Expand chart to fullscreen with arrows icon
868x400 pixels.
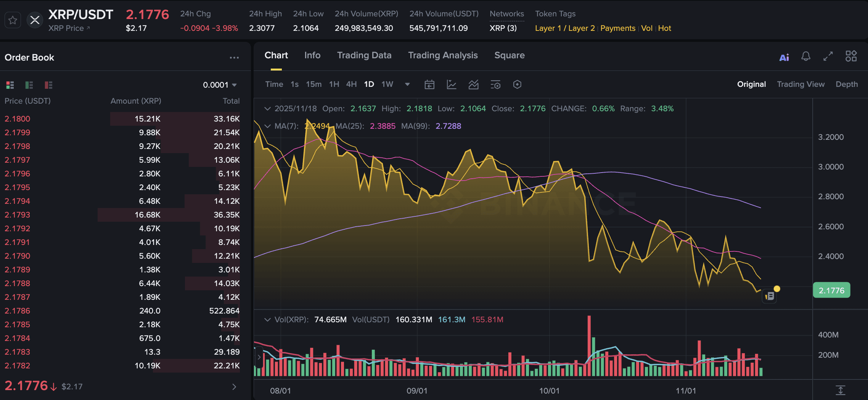[x=828, y=56]
